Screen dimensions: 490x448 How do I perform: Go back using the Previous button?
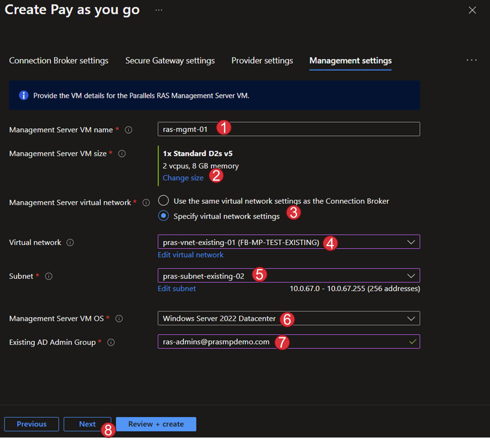pos(31,424)
